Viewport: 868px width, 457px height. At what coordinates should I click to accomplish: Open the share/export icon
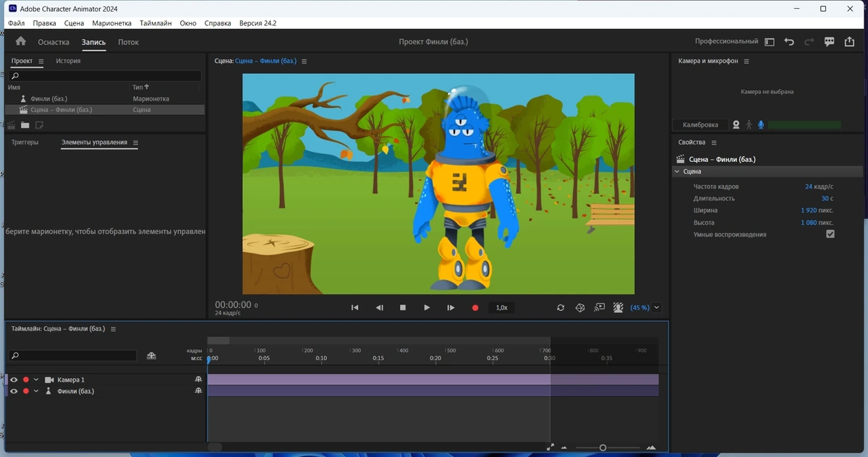pyautogui.click(x=850, y=42)
